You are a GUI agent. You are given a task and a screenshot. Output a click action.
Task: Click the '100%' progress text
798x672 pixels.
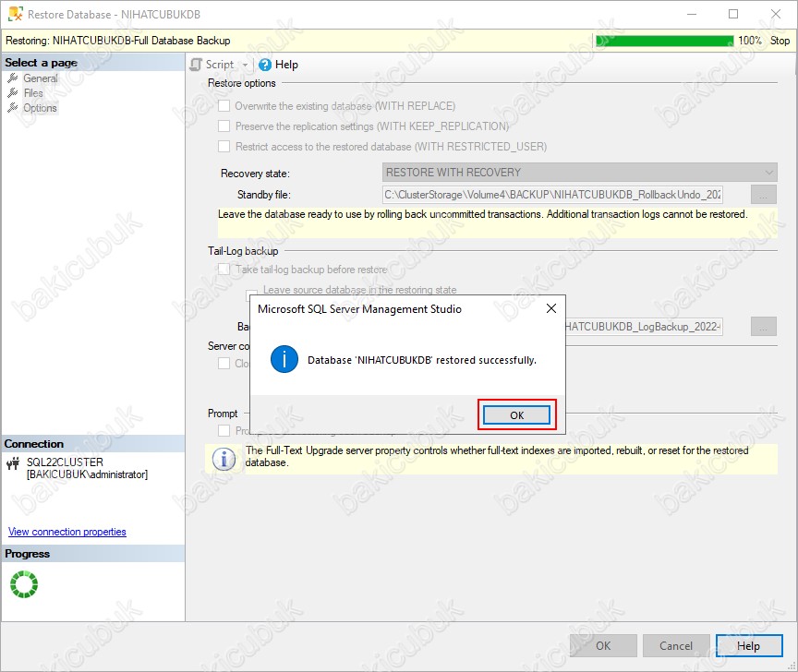750,41
